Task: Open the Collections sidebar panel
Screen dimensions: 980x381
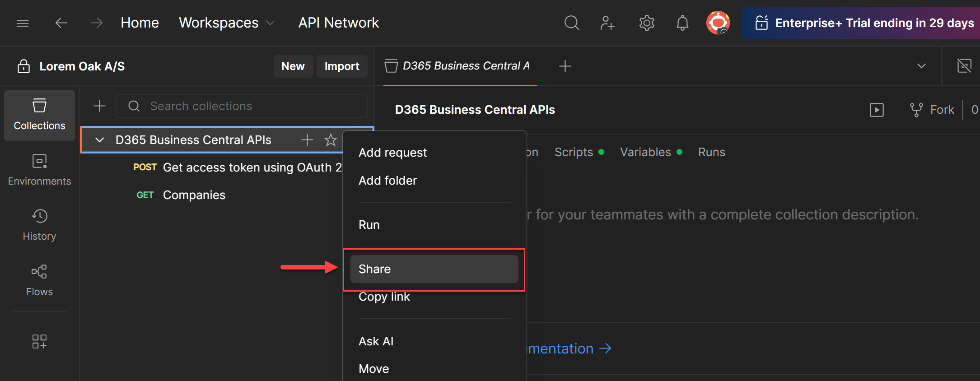Action: point(40,116)
